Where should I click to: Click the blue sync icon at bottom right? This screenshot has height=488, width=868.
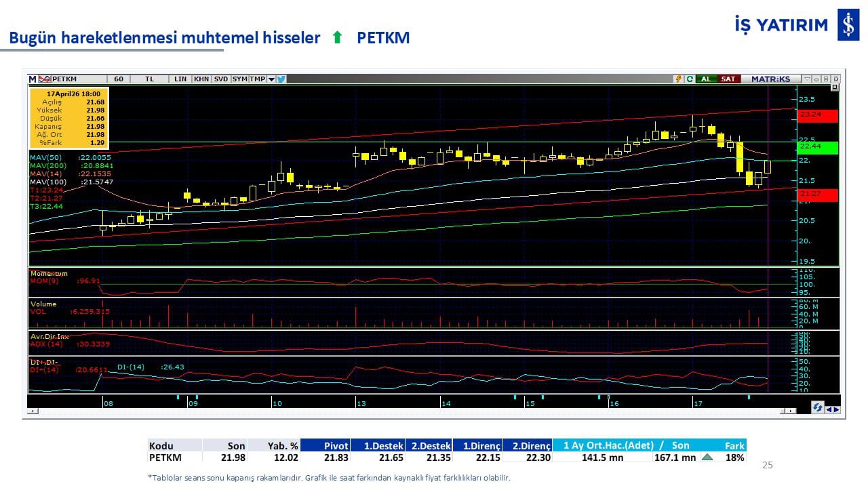(x=818, y=408)
